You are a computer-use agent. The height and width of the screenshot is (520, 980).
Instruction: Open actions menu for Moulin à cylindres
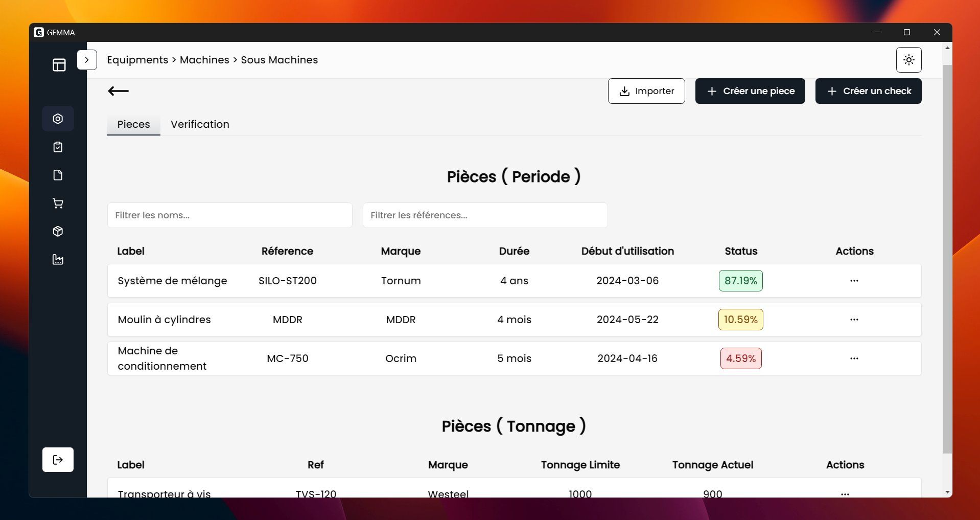point(854,320)
